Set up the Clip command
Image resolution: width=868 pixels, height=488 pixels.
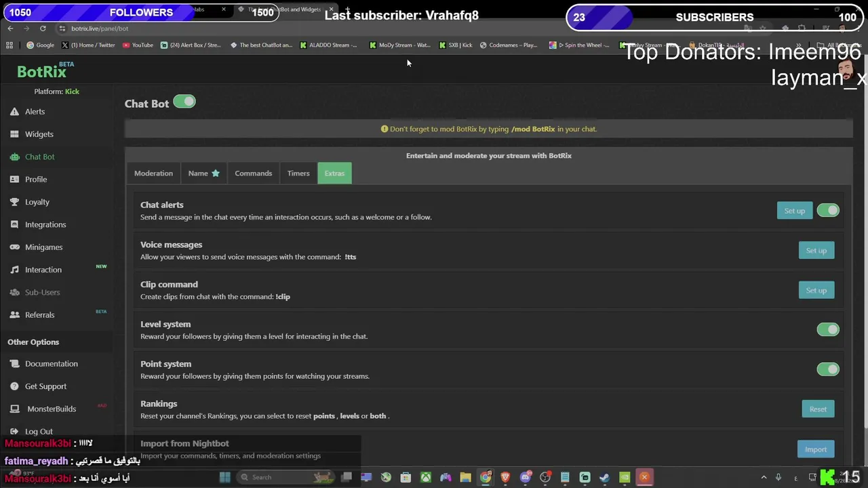(816, 291)
